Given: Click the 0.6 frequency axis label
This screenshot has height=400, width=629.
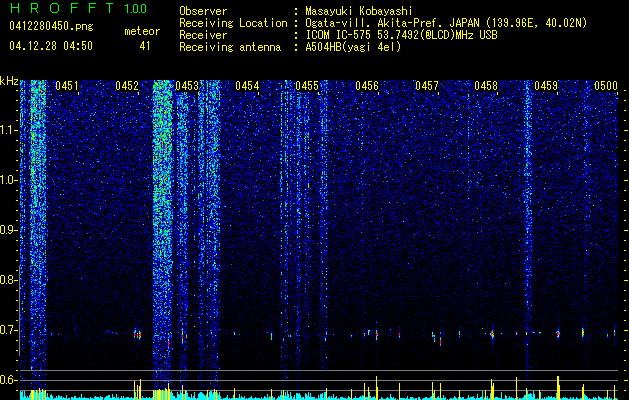Looking at the screenshot, I should (8, 380).
